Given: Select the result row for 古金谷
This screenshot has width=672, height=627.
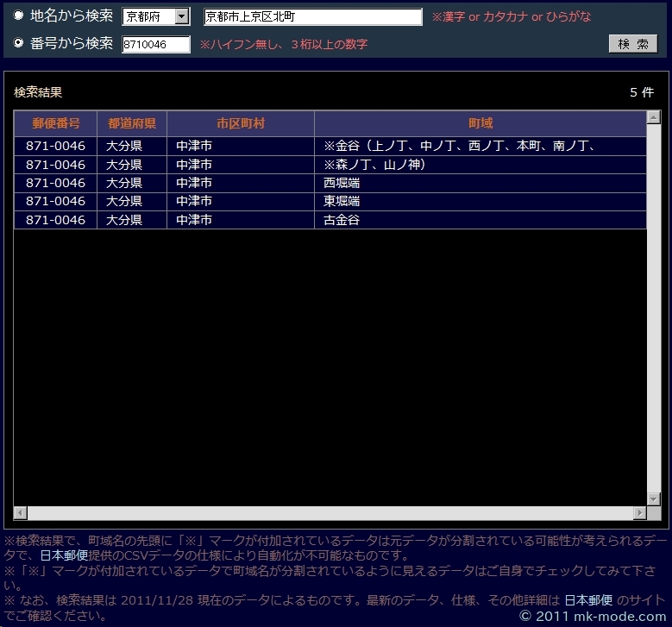Looking at the screenshot, I should pyautogui.click(x=330, y=220).
